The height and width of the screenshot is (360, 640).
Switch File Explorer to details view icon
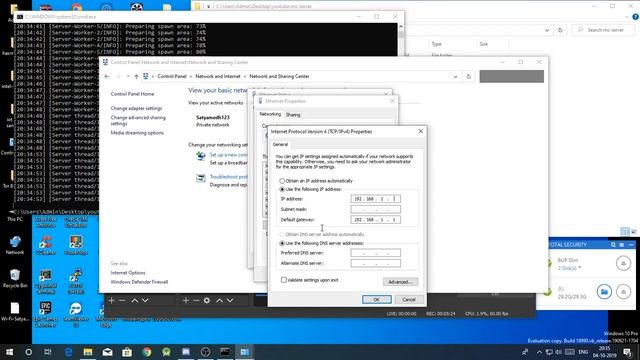625,231
